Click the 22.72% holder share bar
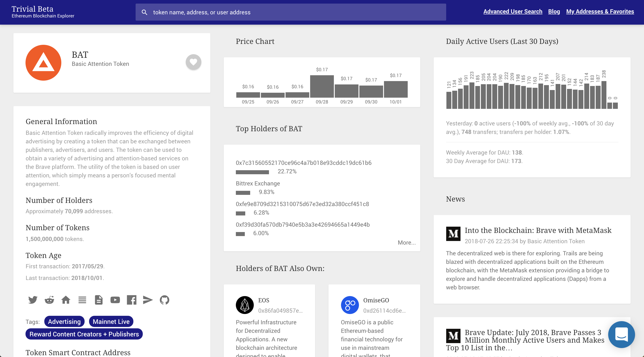Viewport: 644px width, 357px height. (x=252, y=172)
